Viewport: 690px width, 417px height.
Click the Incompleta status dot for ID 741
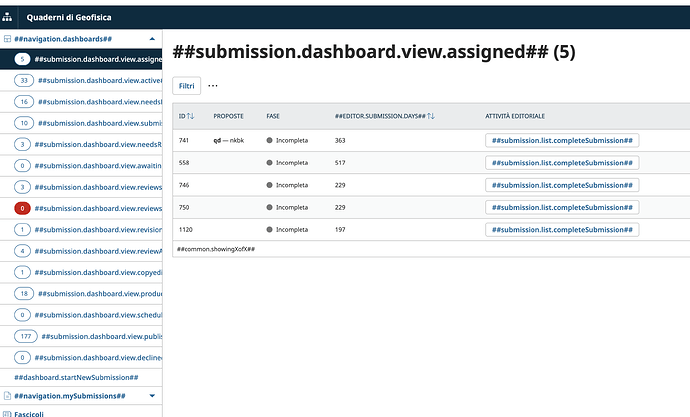[x=269, y=140]
